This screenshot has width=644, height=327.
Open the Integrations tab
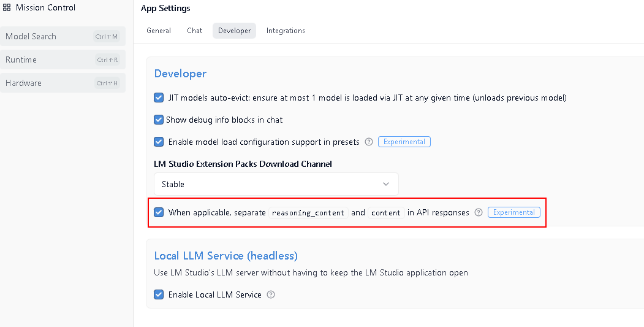click(286, 31)
